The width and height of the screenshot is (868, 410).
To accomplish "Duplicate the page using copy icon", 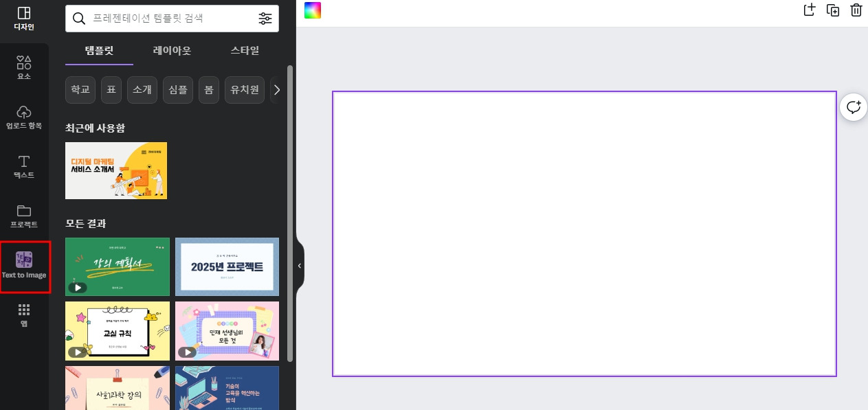I will 832,10.
